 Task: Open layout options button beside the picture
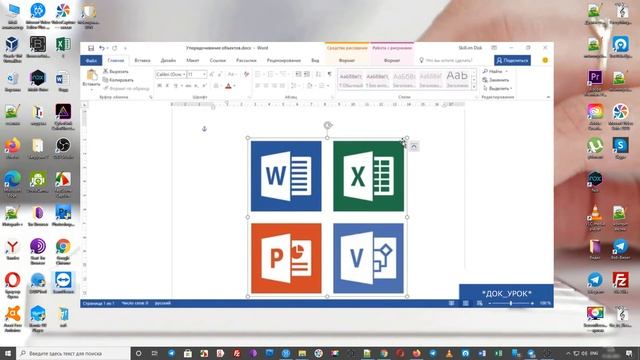414,147
